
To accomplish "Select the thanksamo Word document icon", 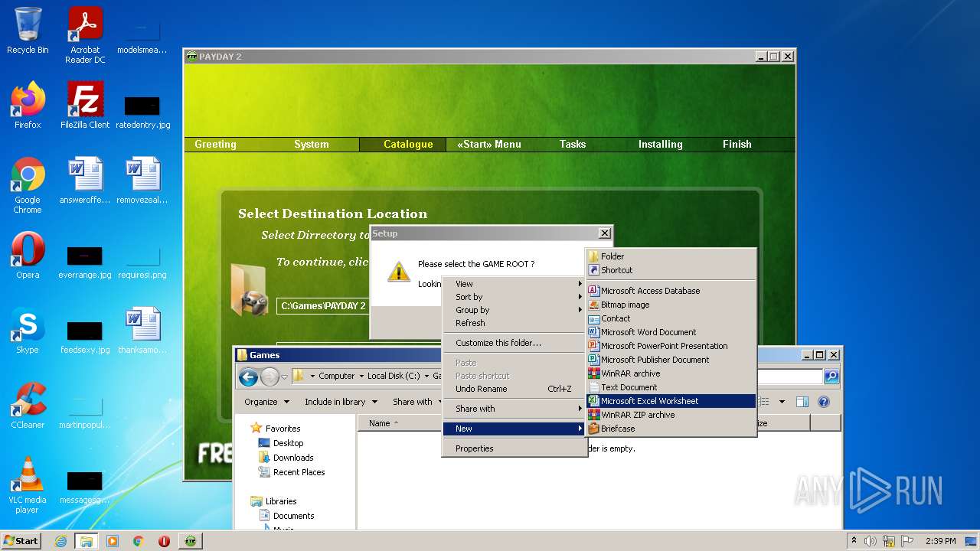I will (x=142, y=331).
